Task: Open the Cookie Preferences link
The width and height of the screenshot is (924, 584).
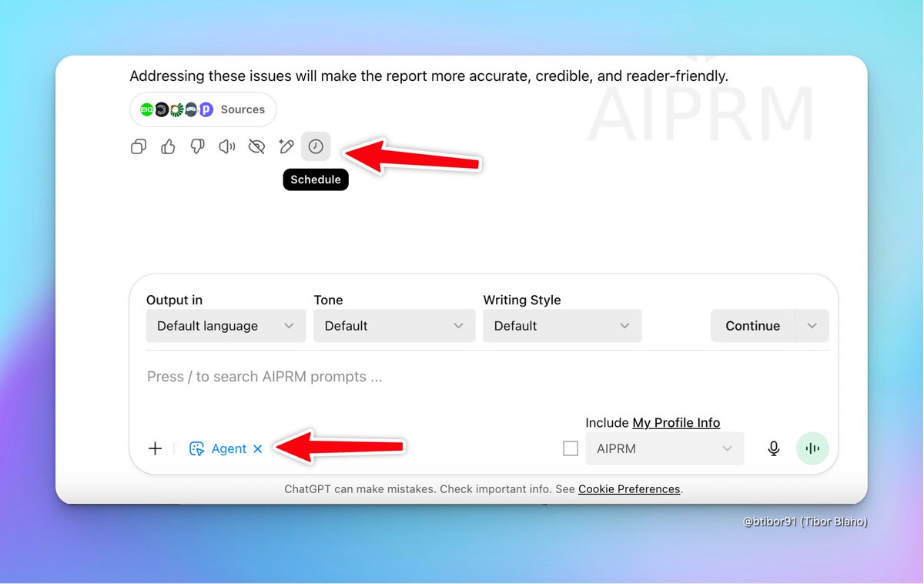Action: pos(629,489)
